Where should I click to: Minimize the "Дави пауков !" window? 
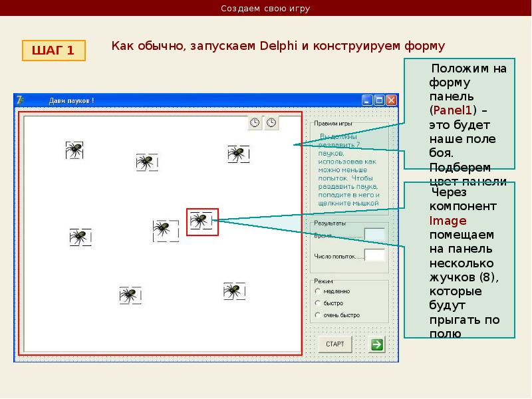pyautogui.click(x=368, y=100)
